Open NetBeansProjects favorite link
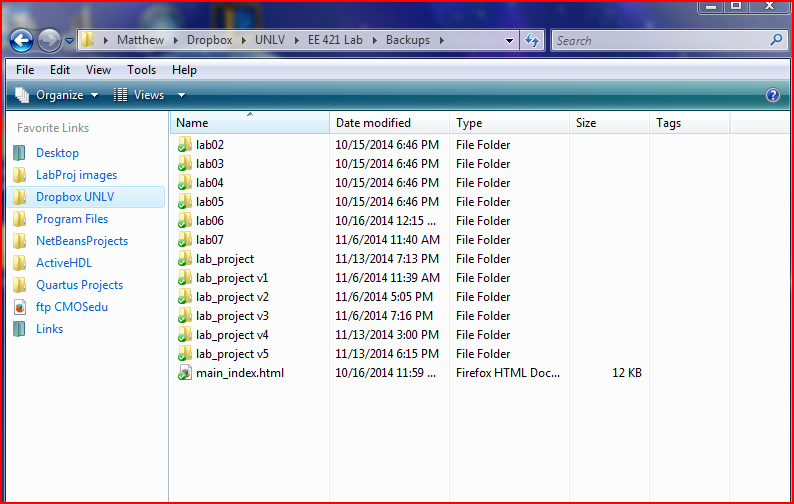The height and width of the screenshot is (504, 794). (82, 241)
